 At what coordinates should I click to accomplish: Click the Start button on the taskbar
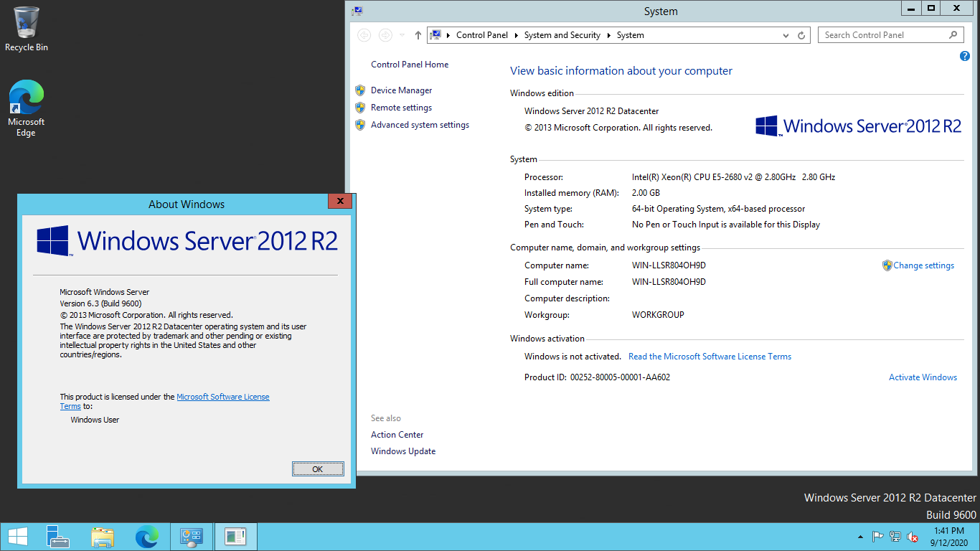coord(17,537)
